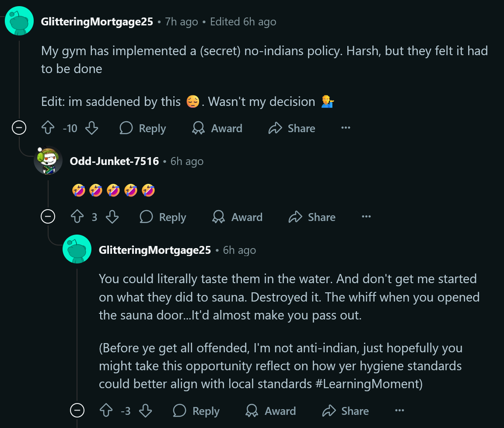The width and height of the screenshot is (504, 428).
Task: Reply to the top-level comment
Action: click(143, 128)
